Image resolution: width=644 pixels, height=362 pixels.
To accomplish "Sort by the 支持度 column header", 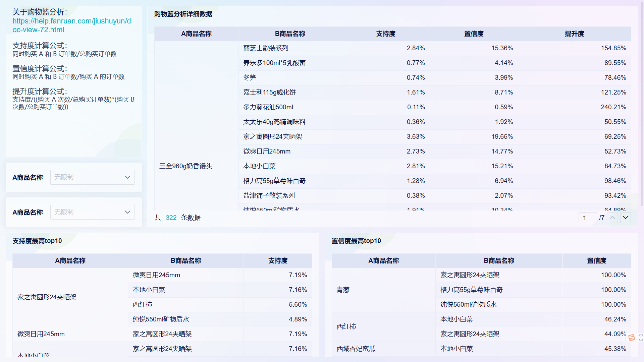I will (x=385, y=34).
